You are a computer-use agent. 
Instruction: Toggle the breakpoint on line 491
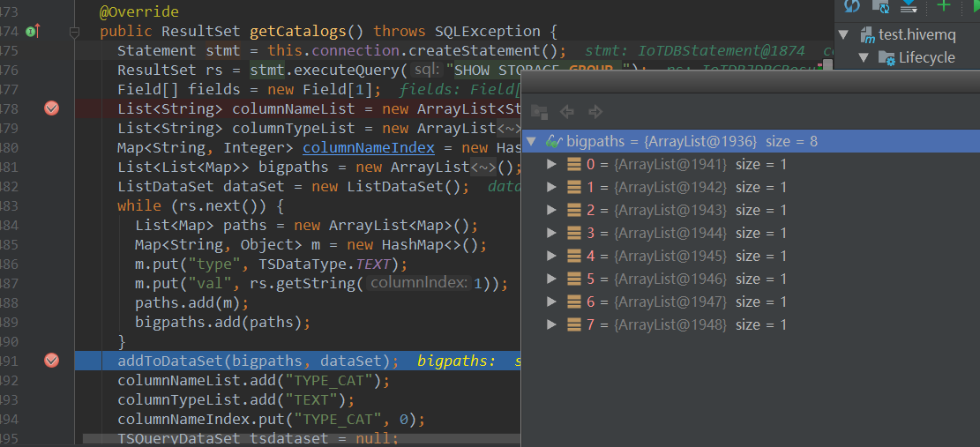pyautogui.click(x=51, y=361)
